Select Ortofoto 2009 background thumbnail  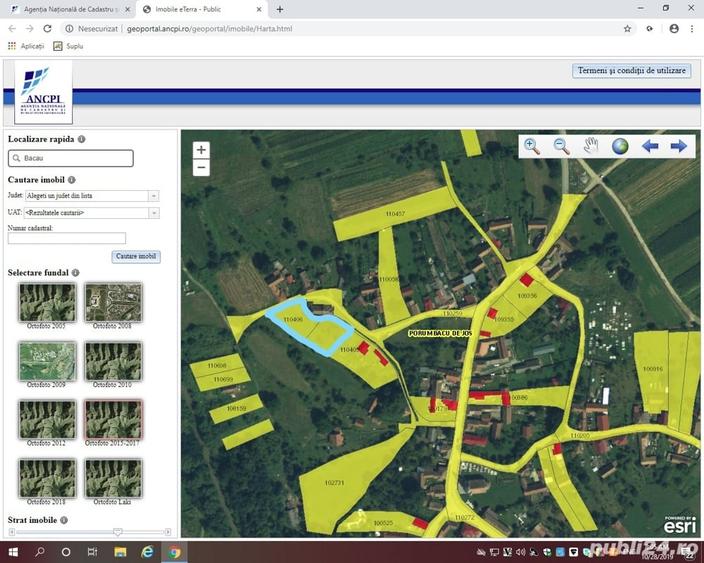47,361
